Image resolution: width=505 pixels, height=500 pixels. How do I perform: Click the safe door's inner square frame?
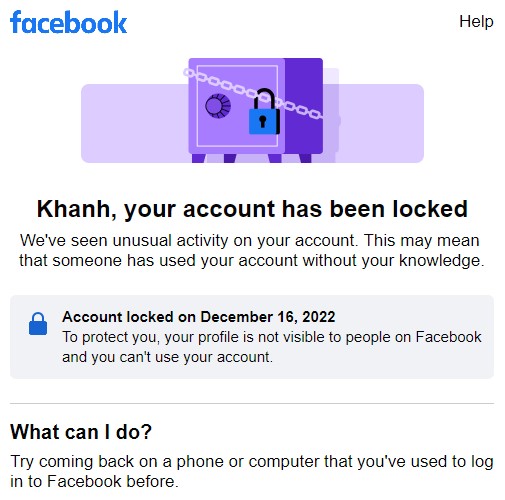[237, 106]
